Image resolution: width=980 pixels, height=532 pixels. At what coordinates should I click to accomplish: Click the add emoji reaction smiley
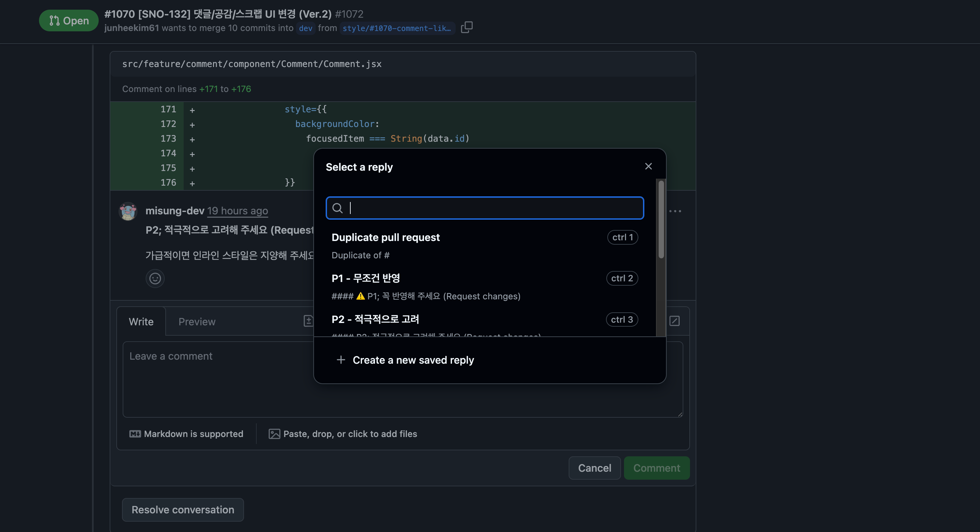tap(155, 279)
